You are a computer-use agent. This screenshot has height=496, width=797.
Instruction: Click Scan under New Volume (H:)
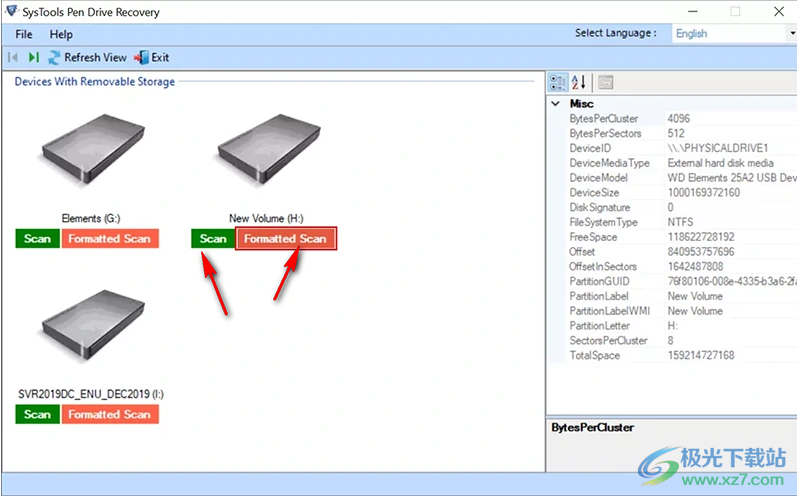point(213,239)
